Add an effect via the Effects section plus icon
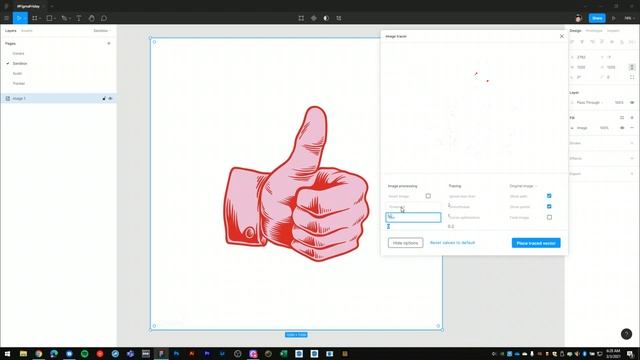The height and width of the screenshot is (360, 640). (632, 158)
